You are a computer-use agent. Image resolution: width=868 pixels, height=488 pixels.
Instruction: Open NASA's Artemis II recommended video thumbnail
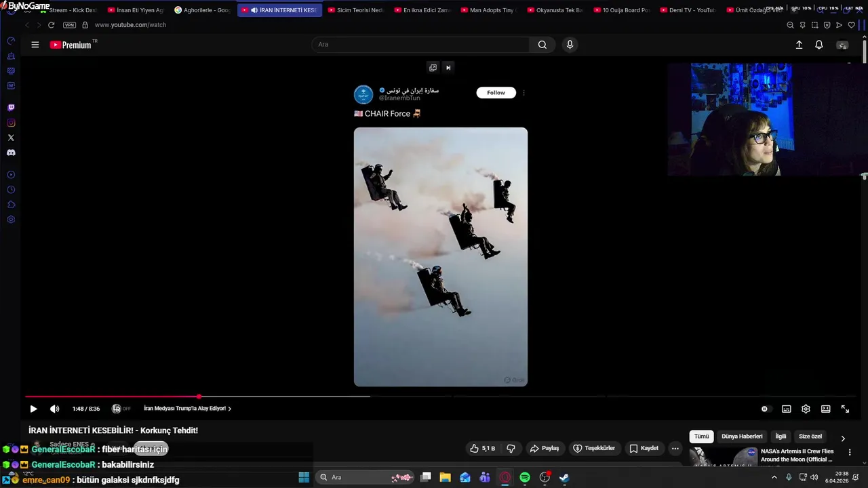(723, 456)
